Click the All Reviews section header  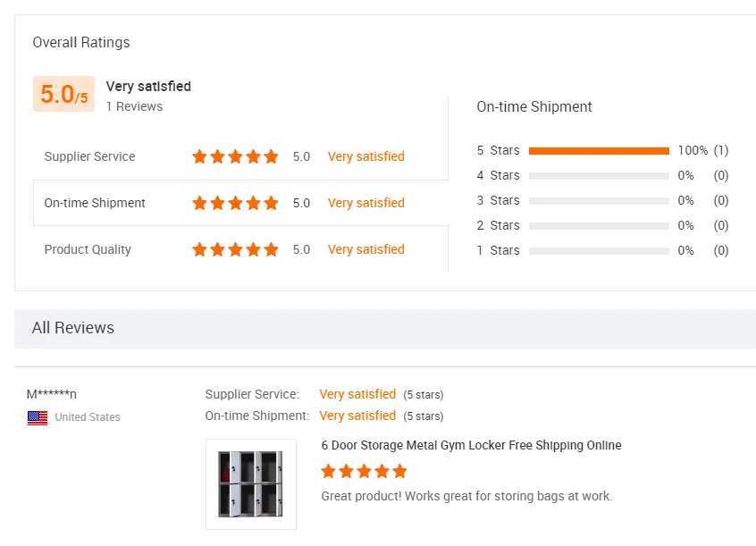pyautogui.click(x=73, y=328)
